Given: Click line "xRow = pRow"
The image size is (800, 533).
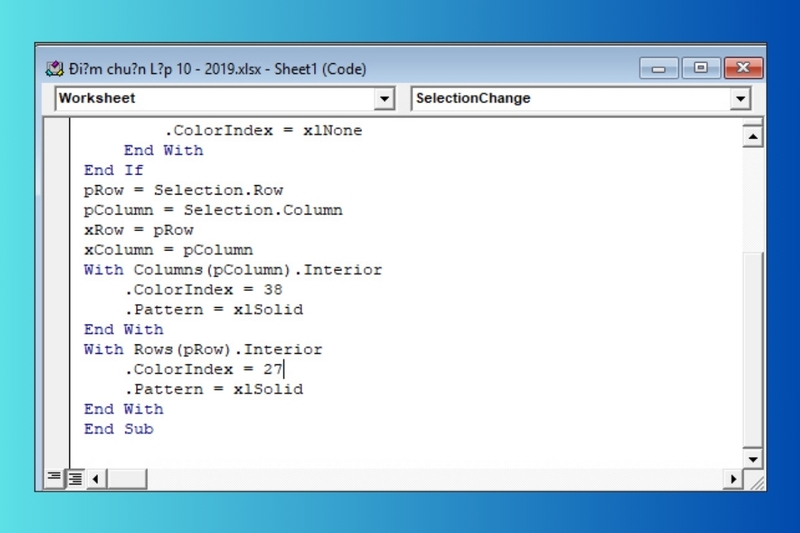Looking at the screenshot, I should (139, 230).
